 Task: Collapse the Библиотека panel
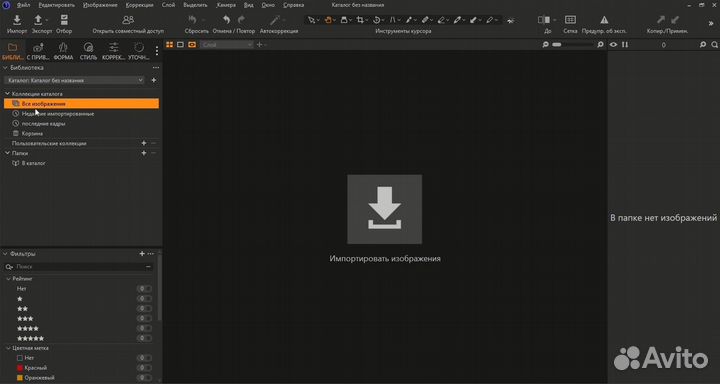click(x=6, y=68)
